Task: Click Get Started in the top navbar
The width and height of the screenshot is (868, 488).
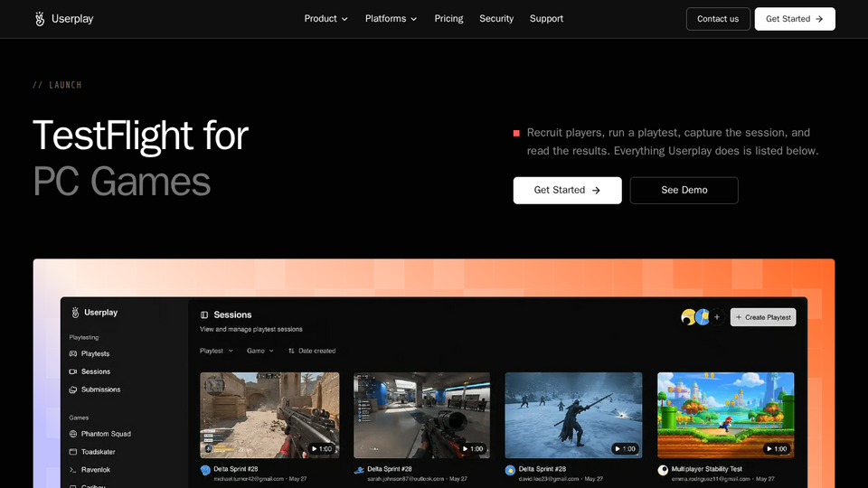Action: click(795, 19)
